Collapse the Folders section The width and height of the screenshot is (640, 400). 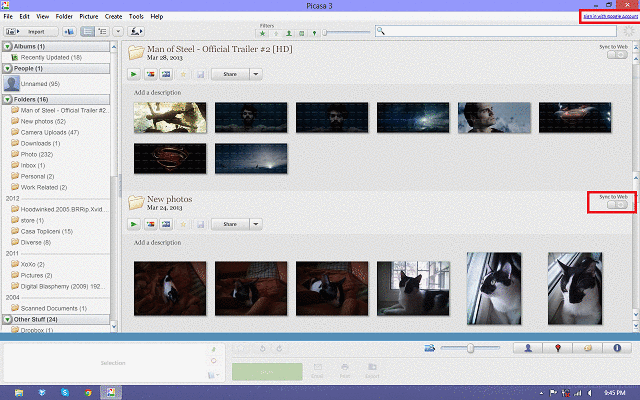pyautogui.click(x=7, y=99)
